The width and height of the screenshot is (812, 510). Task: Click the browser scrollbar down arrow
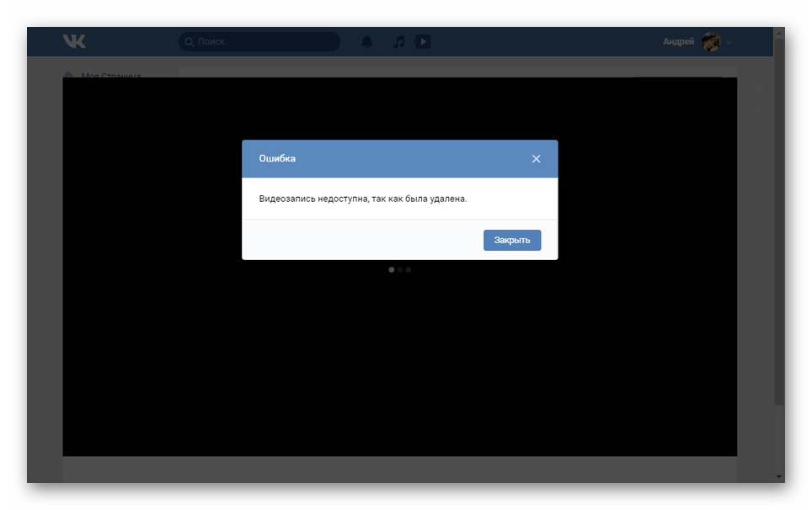[779, 476]
